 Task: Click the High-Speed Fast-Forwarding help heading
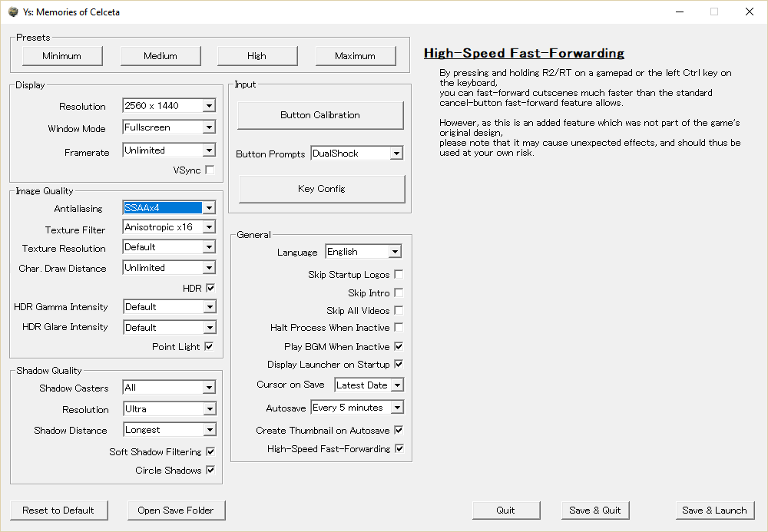pyautogui.click(x=524, y=53)
